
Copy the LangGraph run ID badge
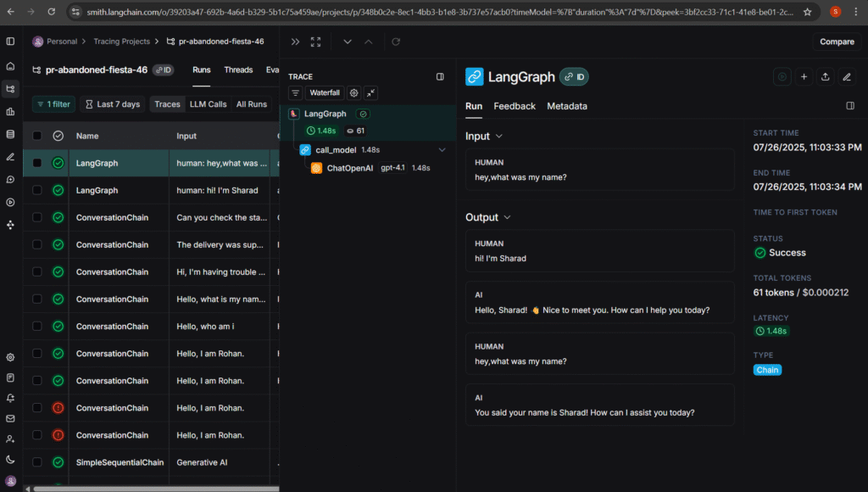574,76
